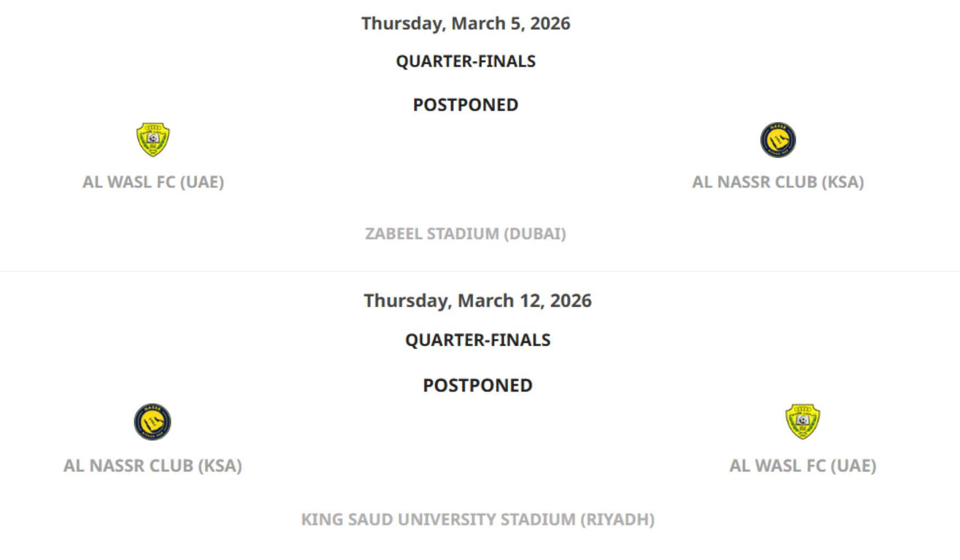Select AL NASSR CLUB (KSA) in March 12 fixture
The width and height of the screenshot is (960, 560).
152,465
